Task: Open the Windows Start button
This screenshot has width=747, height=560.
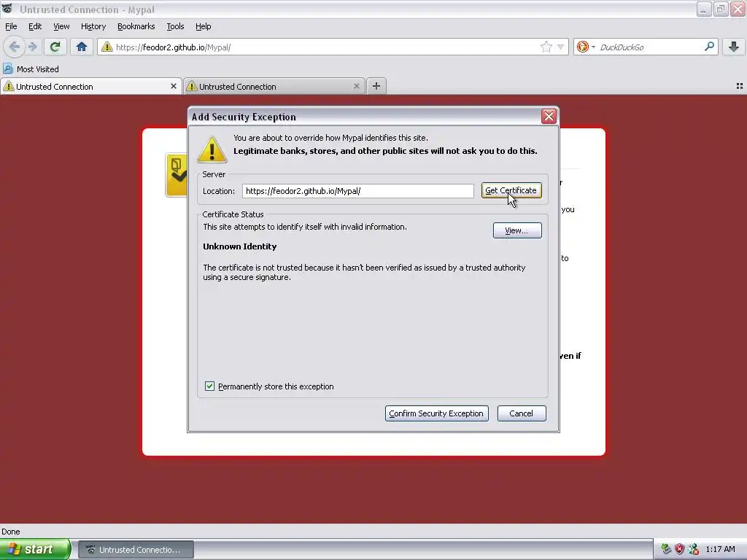Action: click(x=35, y=549)
